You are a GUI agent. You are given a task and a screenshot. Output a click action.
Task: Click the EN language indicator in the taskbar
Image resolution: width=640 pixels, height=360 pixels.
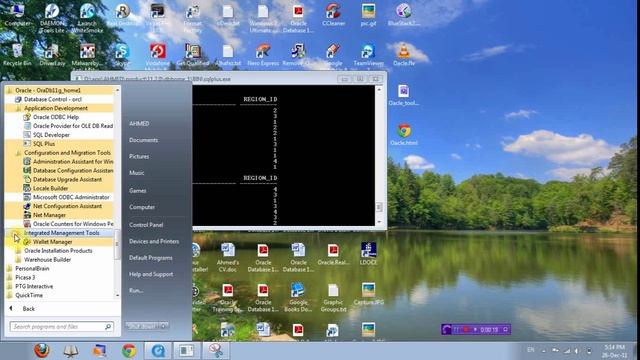(531, 350)
